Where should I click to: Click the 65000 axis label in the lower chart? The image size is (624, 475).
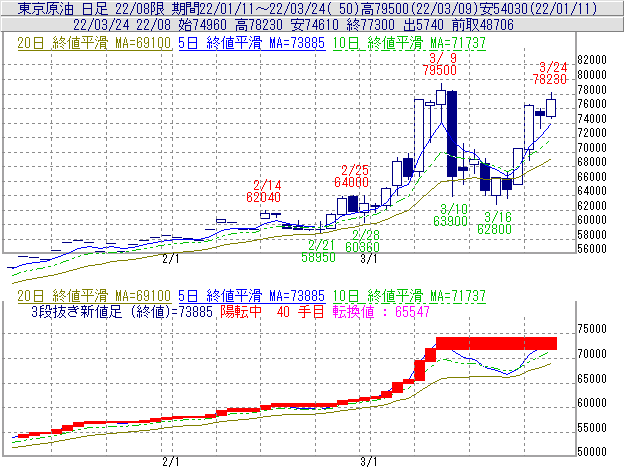click(592, 378)
